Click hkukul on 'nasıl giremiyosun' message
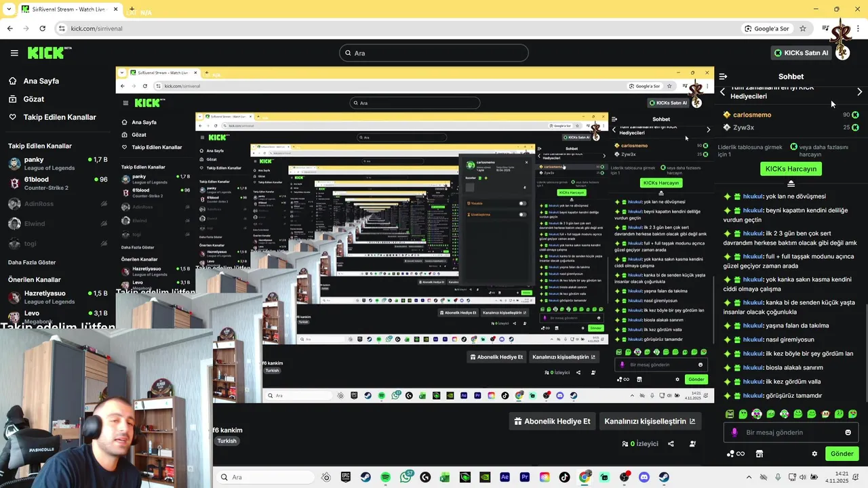This screenshot has width=868, height=488. [753, 340]
